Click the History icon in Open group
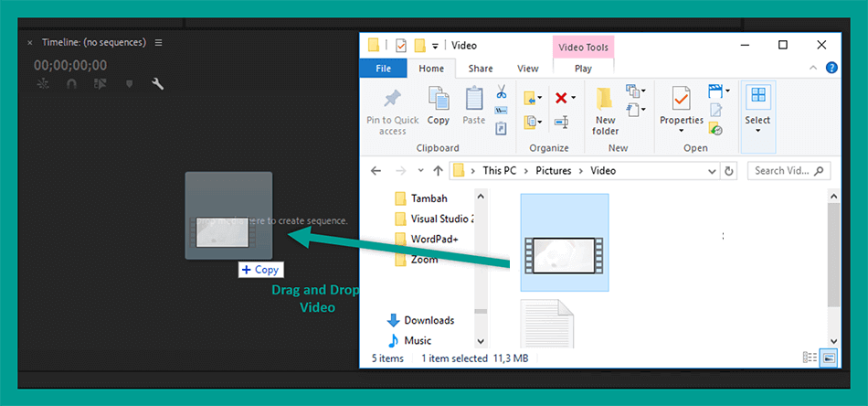The image size is (868, 406). [x=715, y=129]
